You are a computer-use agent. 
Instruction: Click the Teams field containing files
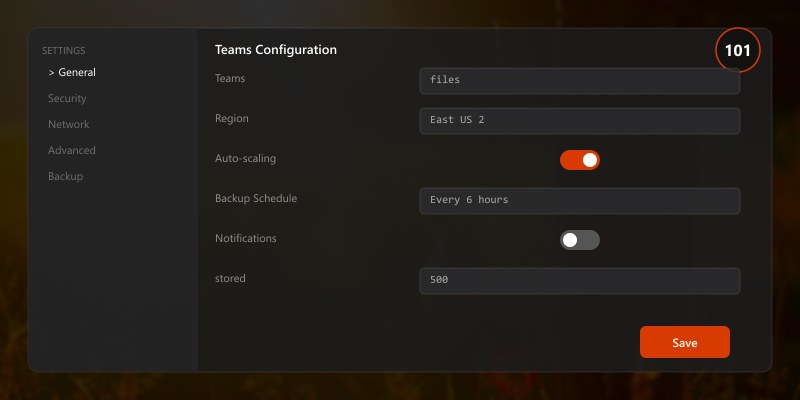(580, 81)
